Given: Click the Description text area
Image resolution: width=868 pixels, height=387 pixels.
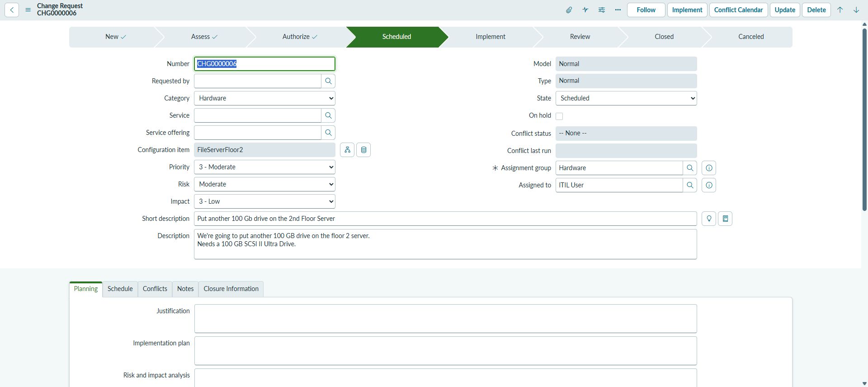Looking at the screenshot, I should (445, 244).
